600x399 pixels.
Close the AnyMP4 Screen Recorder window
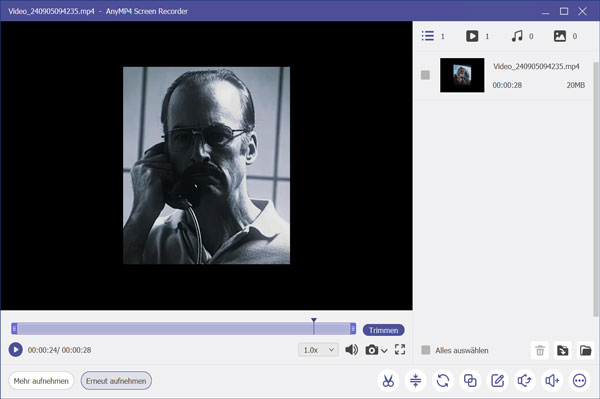tap(582, 11)
